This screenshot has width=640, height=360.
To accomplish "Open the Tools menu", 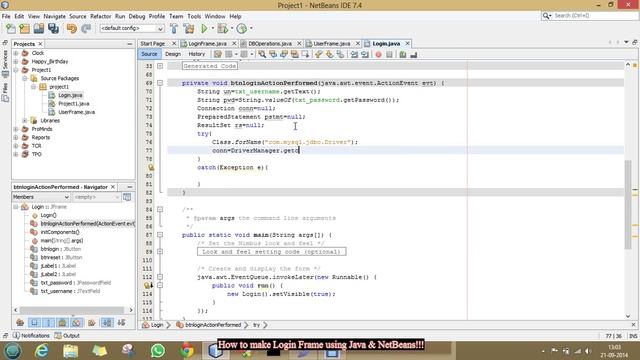I will [x=194, y=16].
